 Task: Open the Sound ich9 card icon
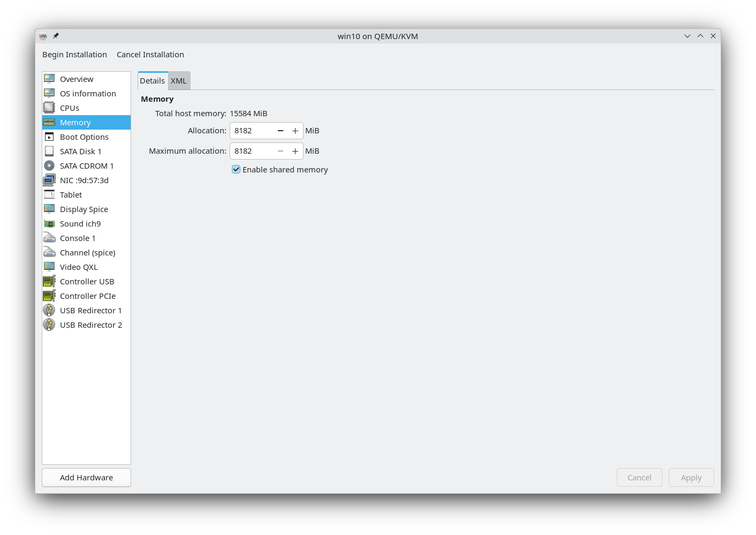click(x=49, y=223)
